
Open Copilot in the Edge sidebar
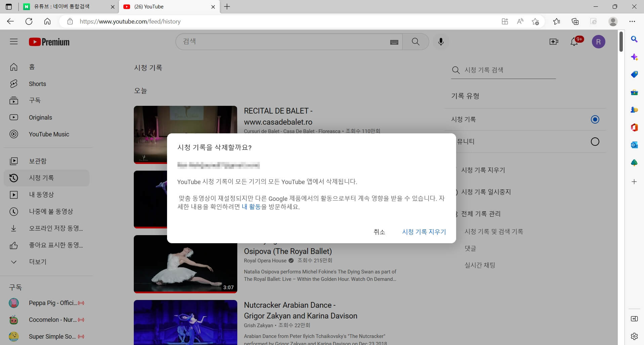tap(634, 57)
